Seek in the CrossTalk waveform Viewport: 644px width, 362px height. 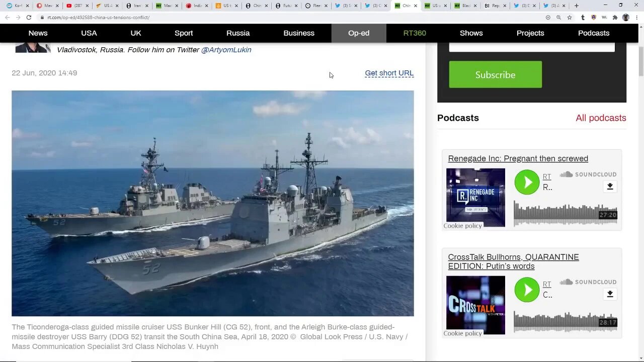566,321
